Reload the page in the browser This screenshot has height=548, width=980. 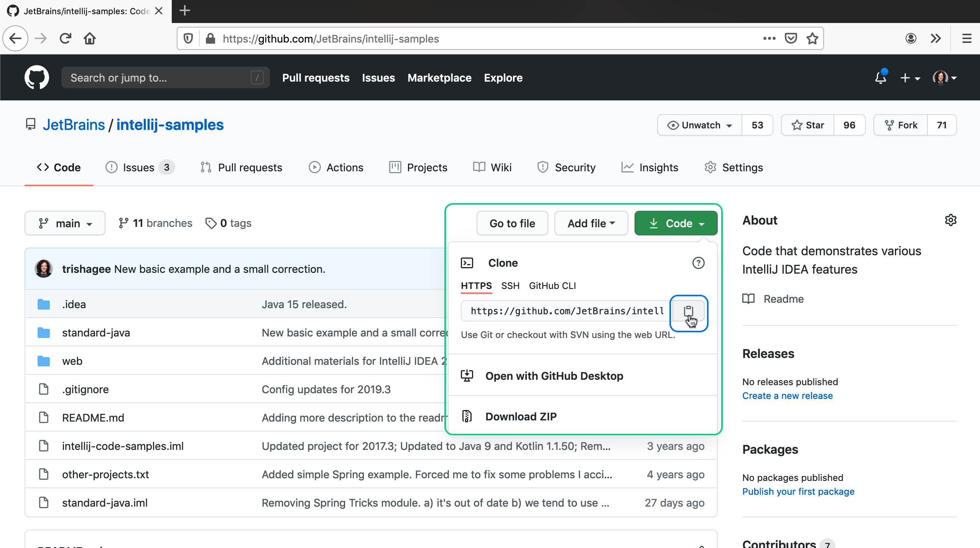(65, 38)
